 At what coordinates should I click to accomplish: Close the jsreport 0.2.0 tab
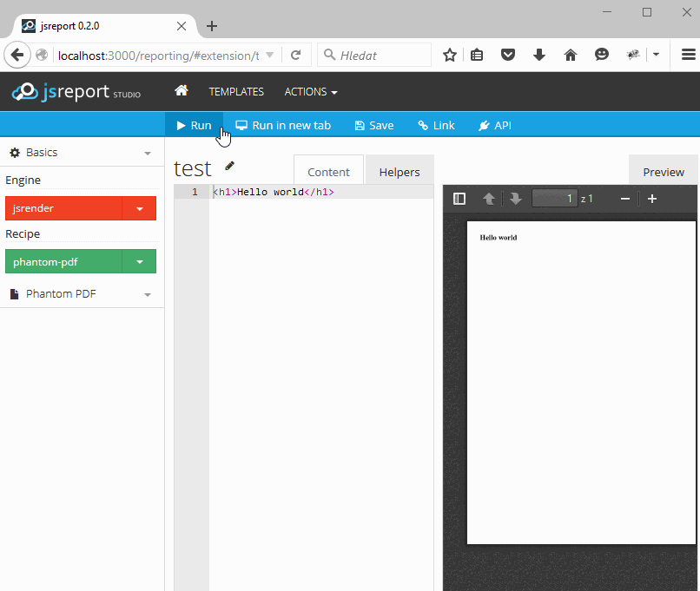click(182, 26)
